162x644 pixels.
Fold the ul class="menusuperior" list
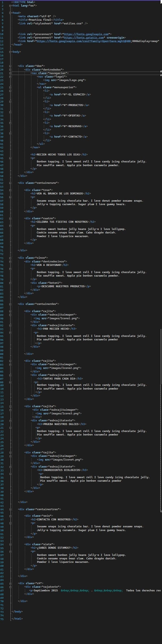pos(10,87)
